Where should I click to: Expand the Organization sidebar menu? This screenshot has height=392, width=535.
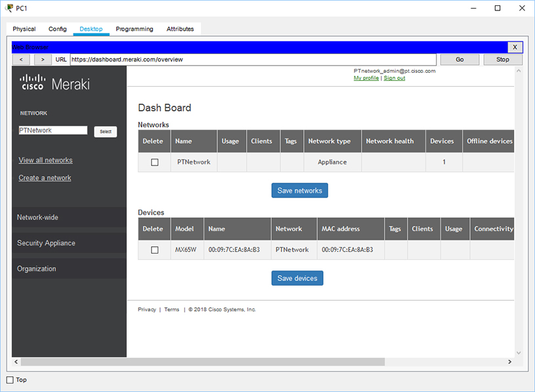pos(69,269)
